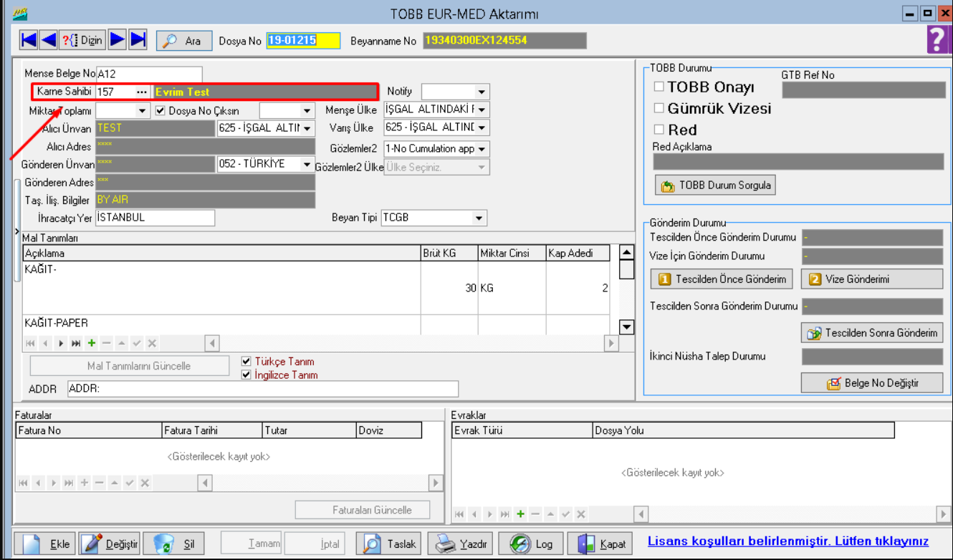The height and width of the screenshot is (560, 953).
Task: Mal Tanımları scrollbar up arrow
Action: pos(626,253)
